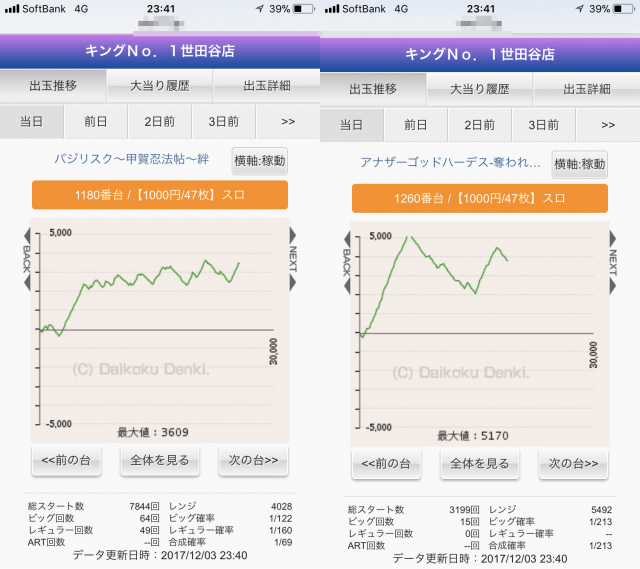Tap the battery icon in right status bar
640x569 pixels.
click(627, 9)
